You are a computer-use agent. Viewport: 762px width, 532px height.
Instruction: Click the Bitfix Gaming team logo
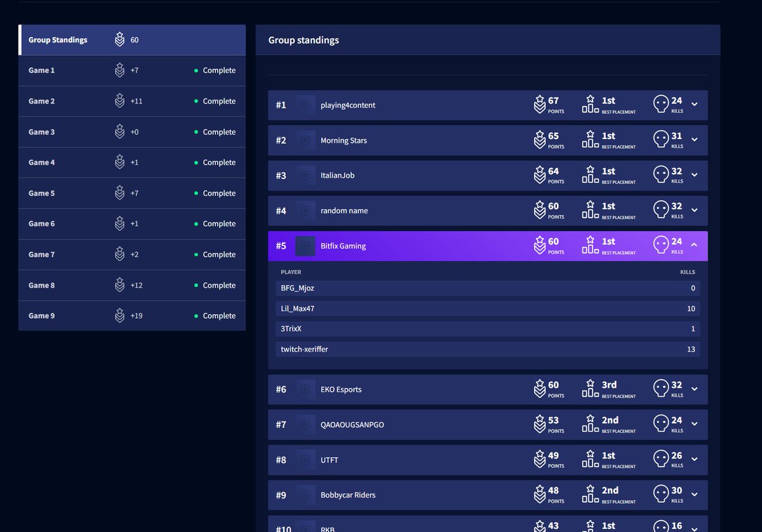305,246
